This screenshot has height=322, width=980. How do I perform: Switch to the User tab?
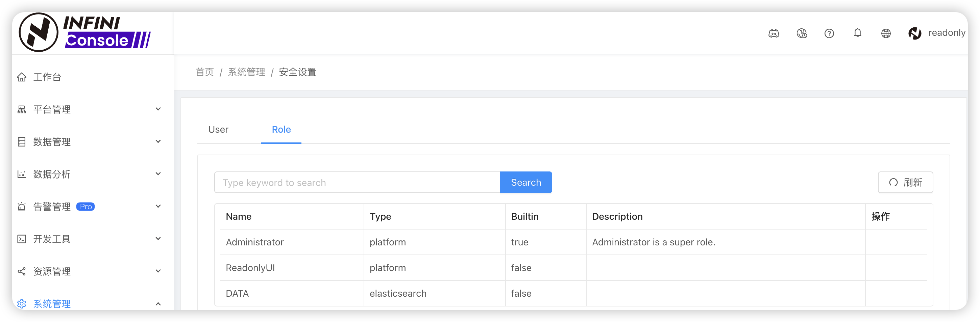[x=218, y=129]
